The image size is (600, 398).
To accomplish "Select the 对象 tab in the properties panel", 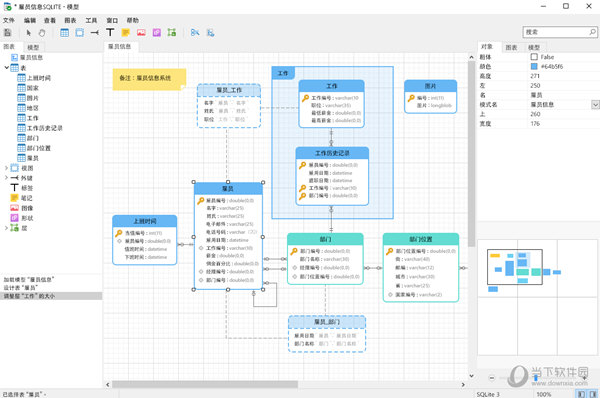I will tap(487, 46).
